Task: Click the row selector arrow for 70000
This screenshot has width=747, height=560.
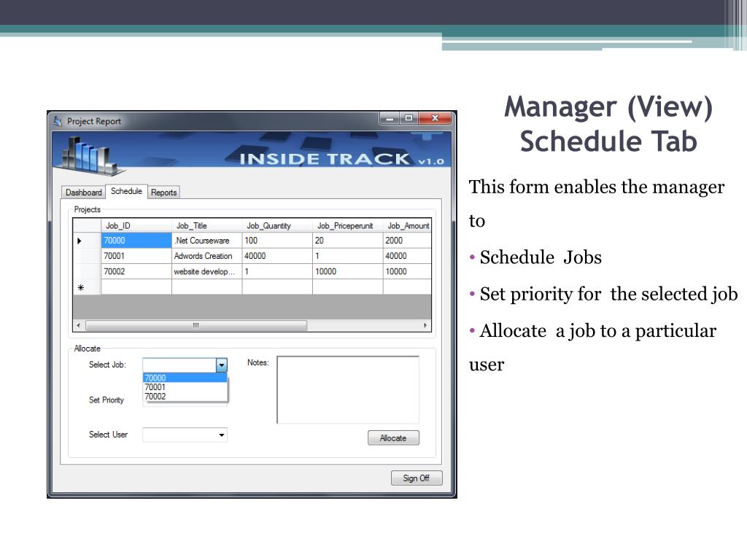Action: point(87,241)
